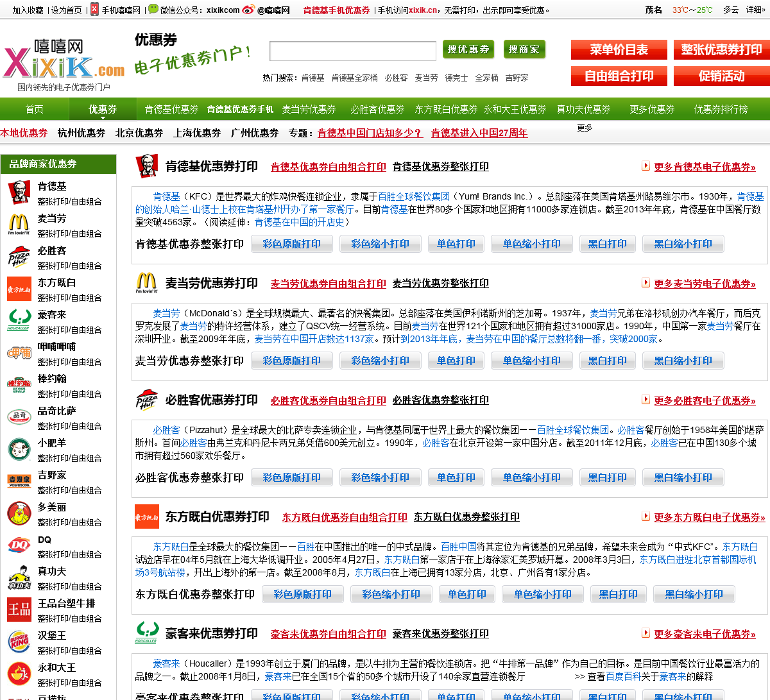The image size is (770, 700).
Task: Click the McDonald's logo in sidebar
Action: coord(19,225)
